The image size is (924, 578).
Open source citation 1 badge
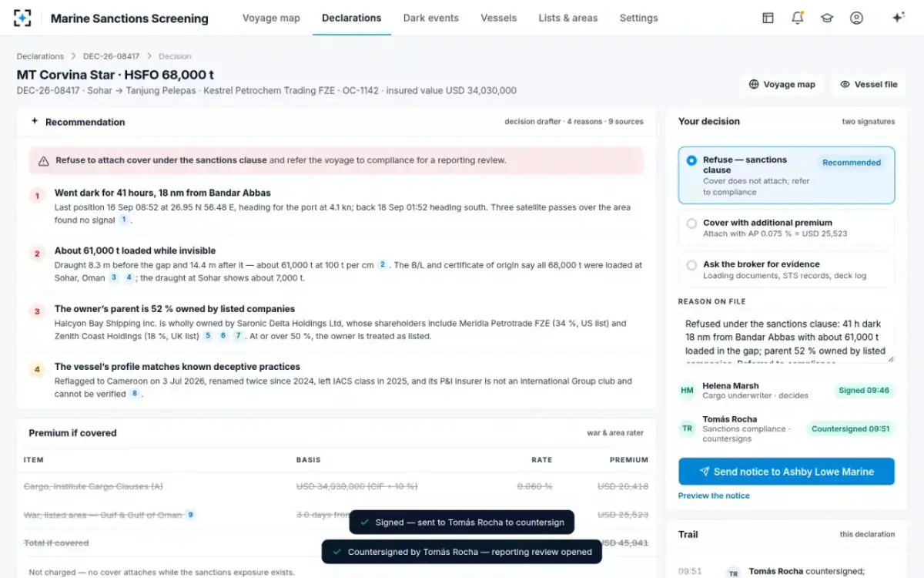click(122, 220)
